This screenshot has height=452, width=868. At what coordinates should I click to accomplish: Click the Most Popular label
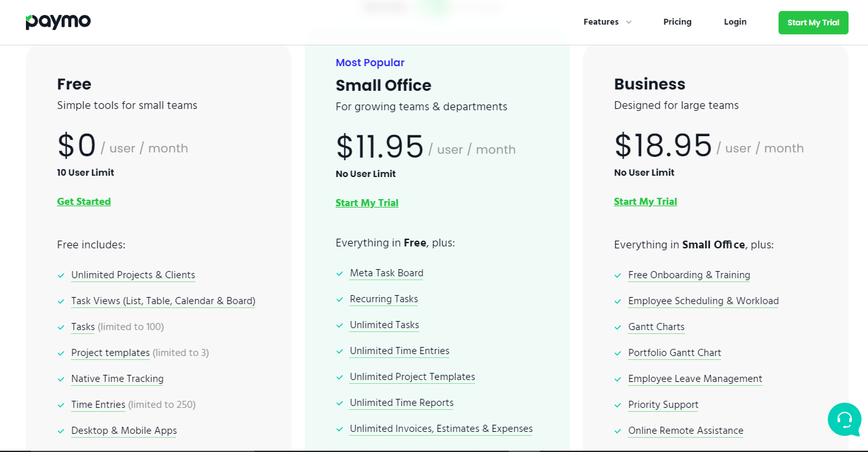point(370,63)
